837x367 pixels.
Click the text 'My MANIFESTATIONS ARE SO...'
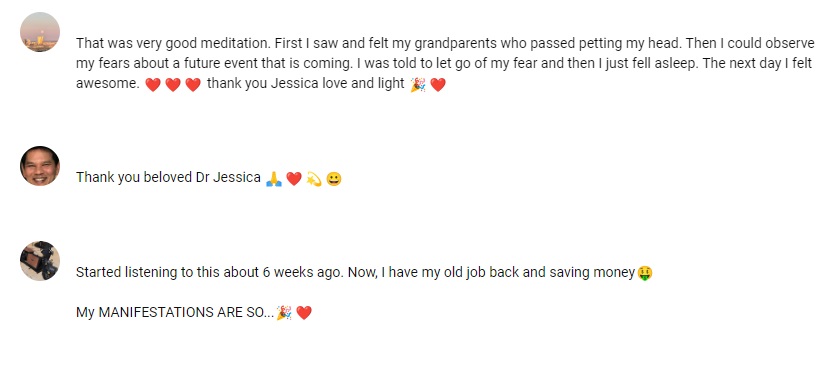pos(175,313)
